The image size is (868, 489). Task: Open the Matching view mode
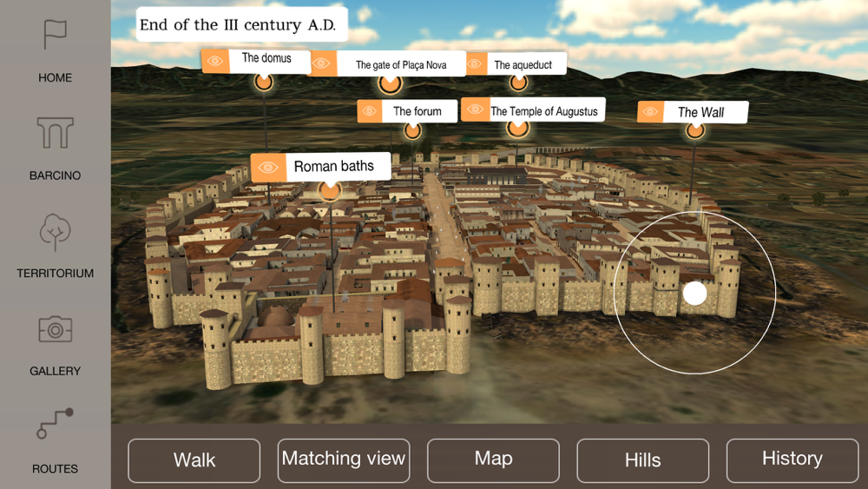[344, 459]
